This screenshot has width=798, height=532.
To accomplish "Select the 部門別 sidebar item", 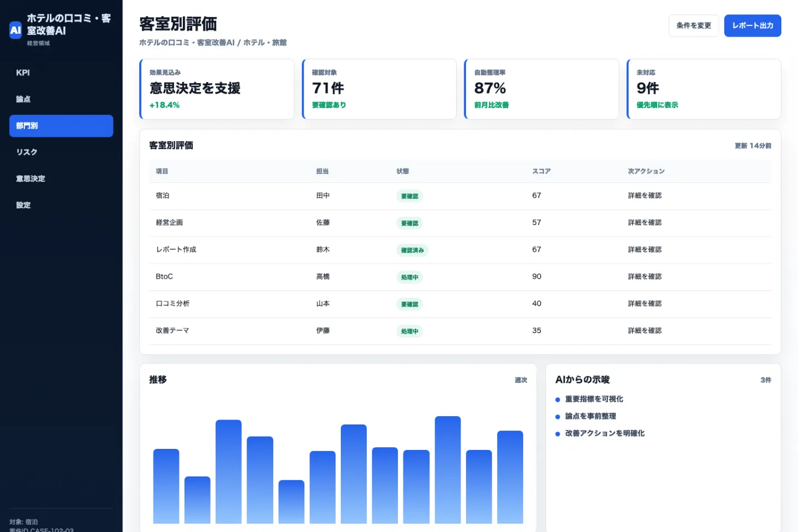I will (x=61, y=126).
